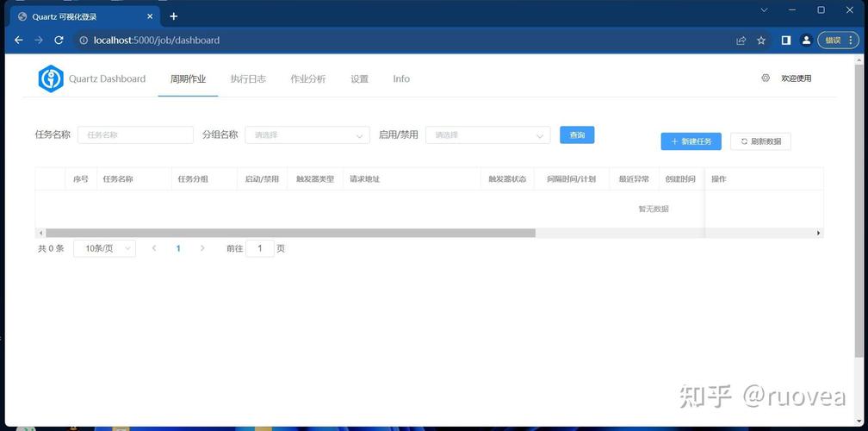Open the Info tab

(401, 78)
